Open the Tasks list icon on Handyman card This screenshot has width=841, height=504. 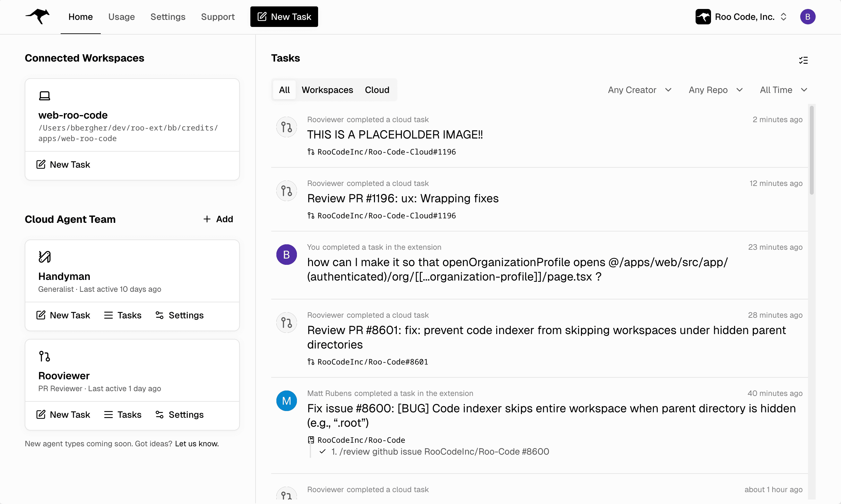109,315
